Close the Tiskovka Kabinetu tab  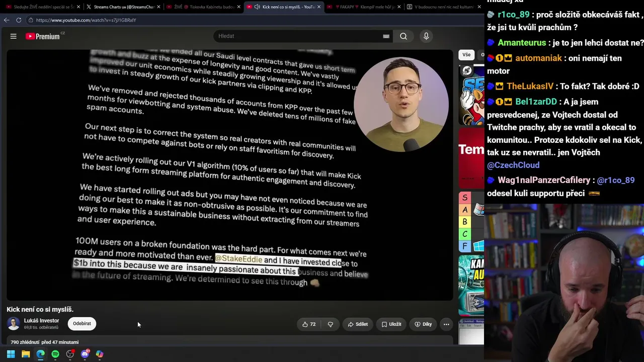[x=239, y=7]
